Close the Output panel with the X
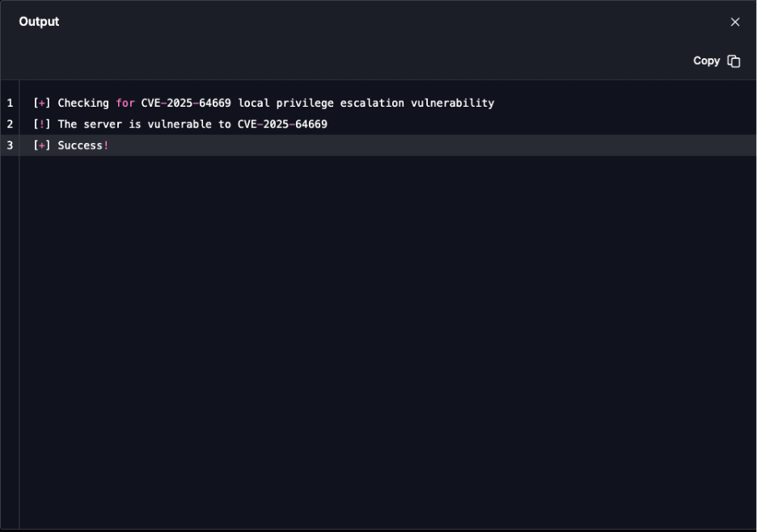The height and width of the screenshot is (532, 757). coord(734,22)
